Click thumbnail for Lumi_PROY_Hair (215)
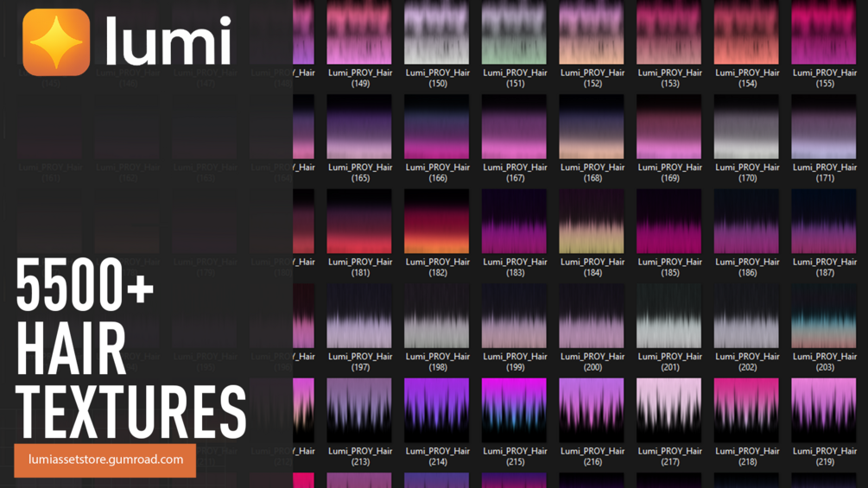The width and height of the screenshot is (868, 488). coord(514,410)
